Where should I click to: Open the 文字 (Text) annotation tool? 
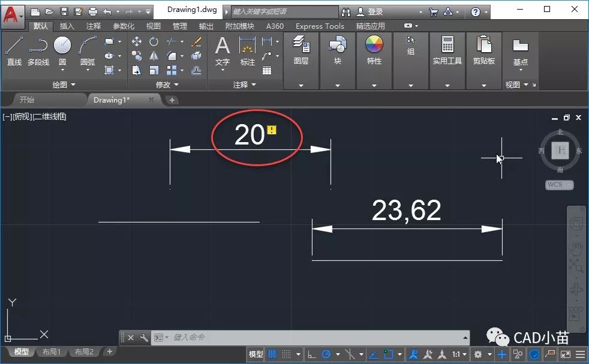point(223,50)
